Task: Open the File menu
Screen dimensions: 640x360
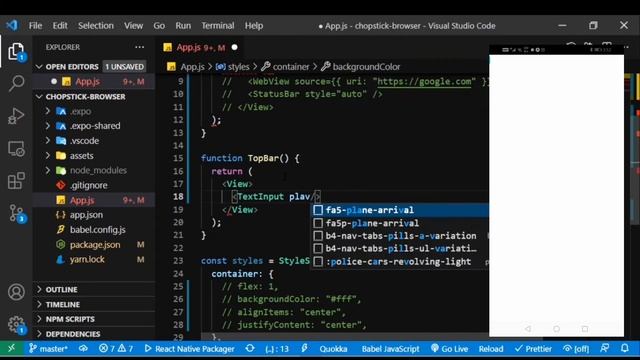Action: (36, 25)
